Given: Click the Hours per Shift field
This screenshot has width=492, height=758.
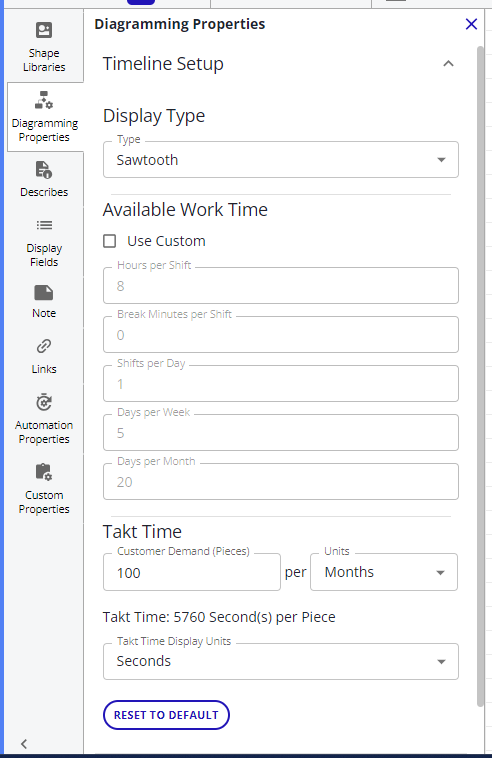Looking at the screenshot, I should [281, 286].
